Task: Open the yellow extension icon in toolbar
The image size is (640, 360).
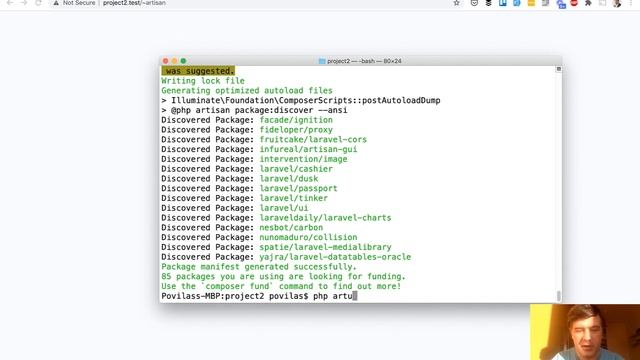Action: click(531, 3)
